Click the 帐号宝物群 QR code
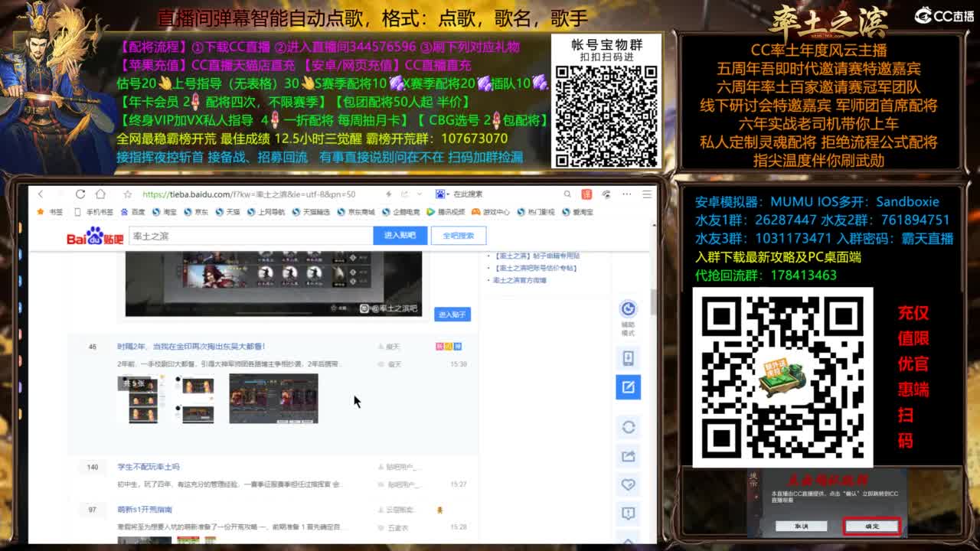Image resolution: width=980 pixels, height=551 pixels. pyautogui.click(x=606, y=116)
